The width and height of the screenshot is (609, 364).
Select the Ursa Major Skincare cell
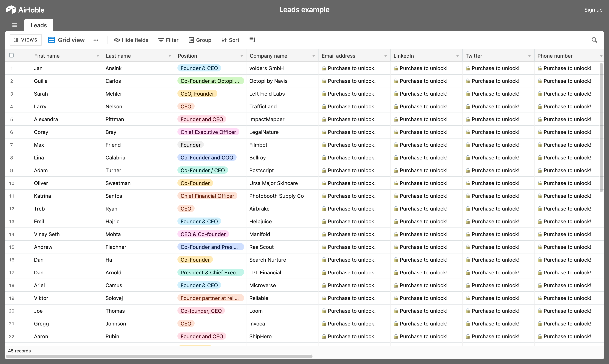point(283,183)
